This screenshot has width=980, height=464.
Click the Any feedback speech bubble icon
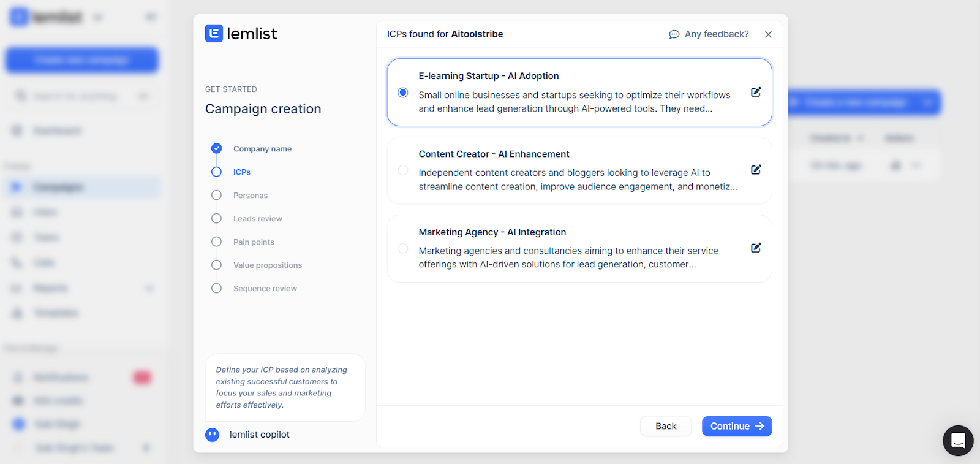[x=674, y=34]
